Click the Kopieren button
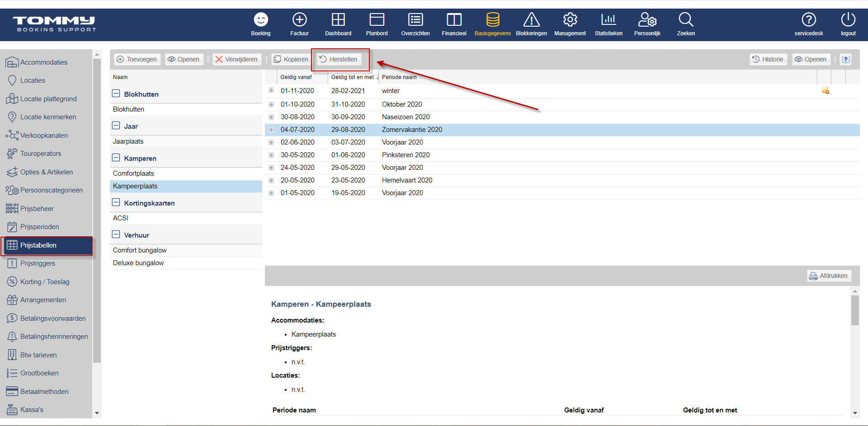This screenshot has height=426, width=868. [x=291, y=59]
